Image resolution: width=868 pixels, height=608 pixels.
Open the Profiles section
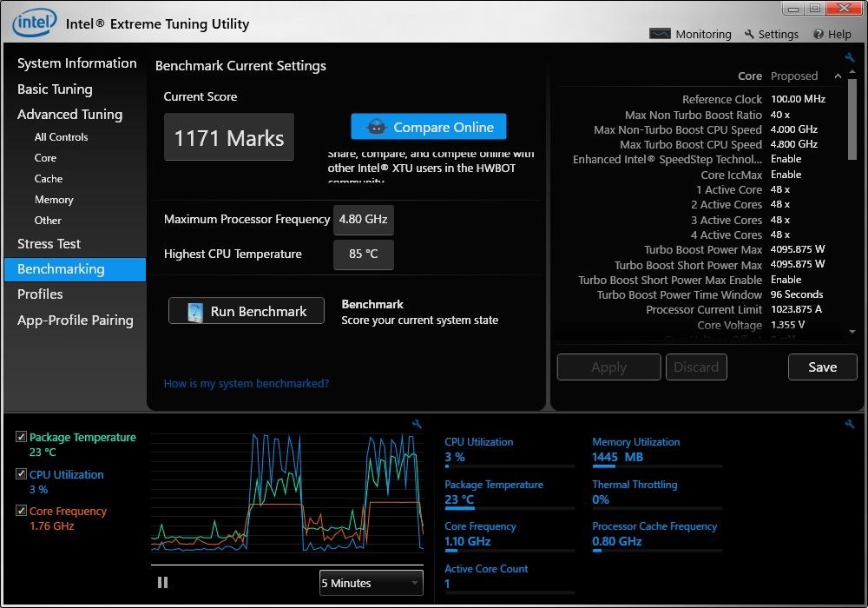[40, 294]
